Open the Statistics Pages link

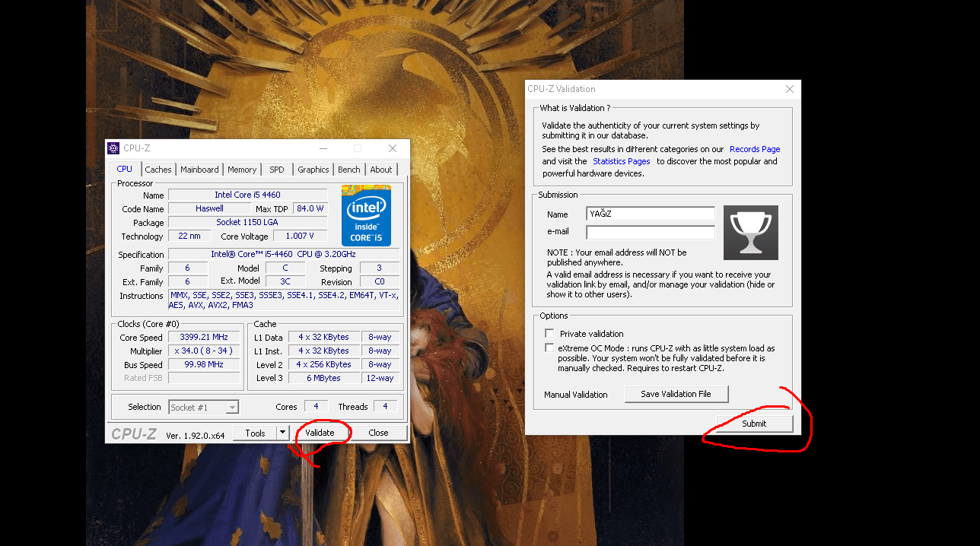(622, 161)
